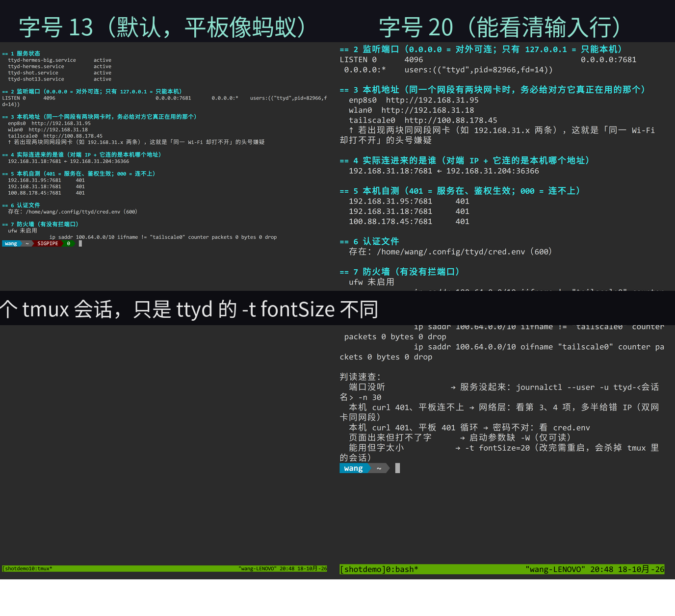Select the 100.88.178.45:7681 401 row in 字号 20 terminal
Image resolution: width=675 pixels, height=616 pixels.
point(409,221)
